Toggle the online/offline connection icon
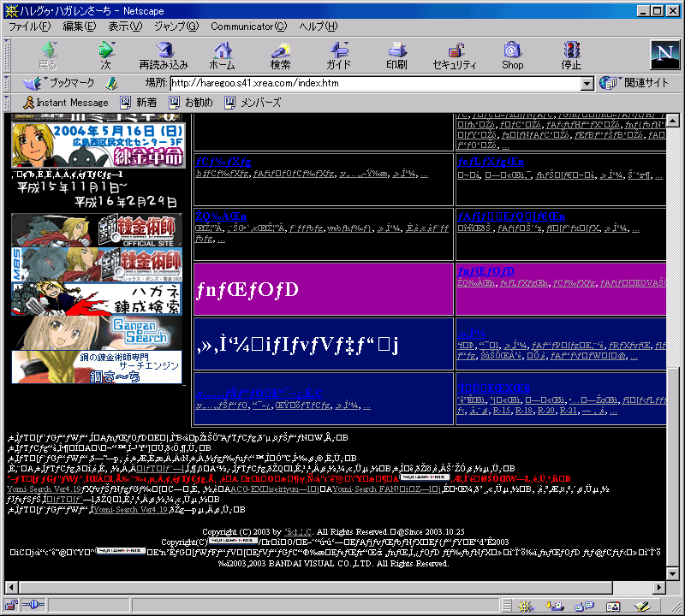 click(33, 605)
